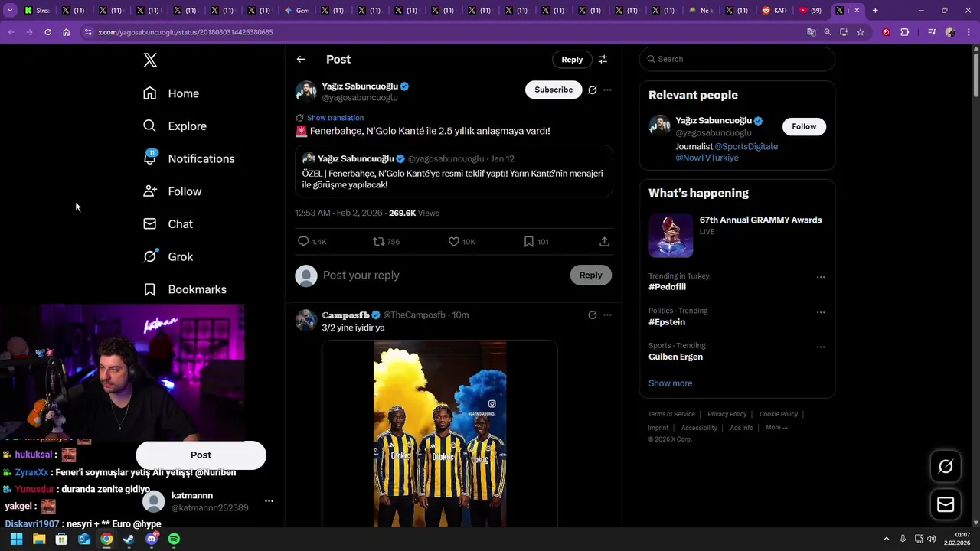This screenshot has width=980, height=551.
Task: Reload page in Chrome toolbar
Action: [x=47, y=32]
